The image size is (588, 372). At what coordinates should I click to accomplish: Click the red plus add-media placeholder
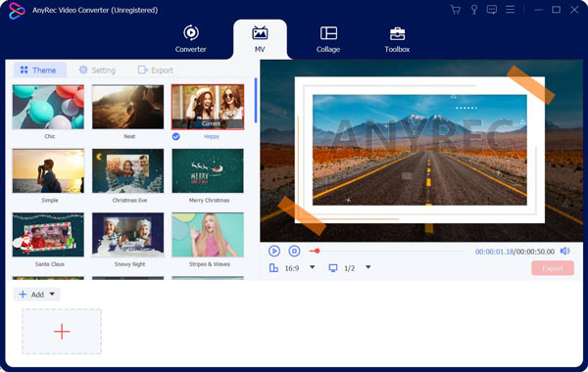pyautogui.click(x=62, y=332)
